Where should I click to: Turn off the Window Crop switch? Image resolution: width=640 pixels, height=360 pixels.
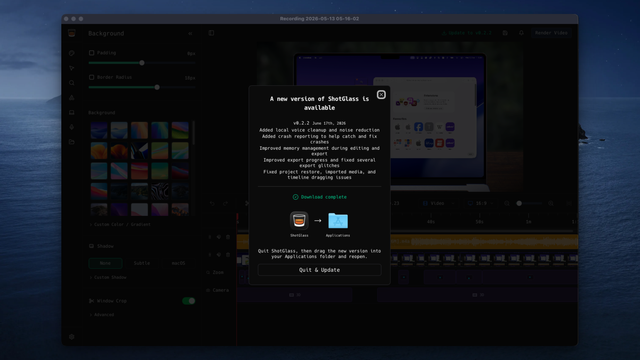[x=189, y=301]
